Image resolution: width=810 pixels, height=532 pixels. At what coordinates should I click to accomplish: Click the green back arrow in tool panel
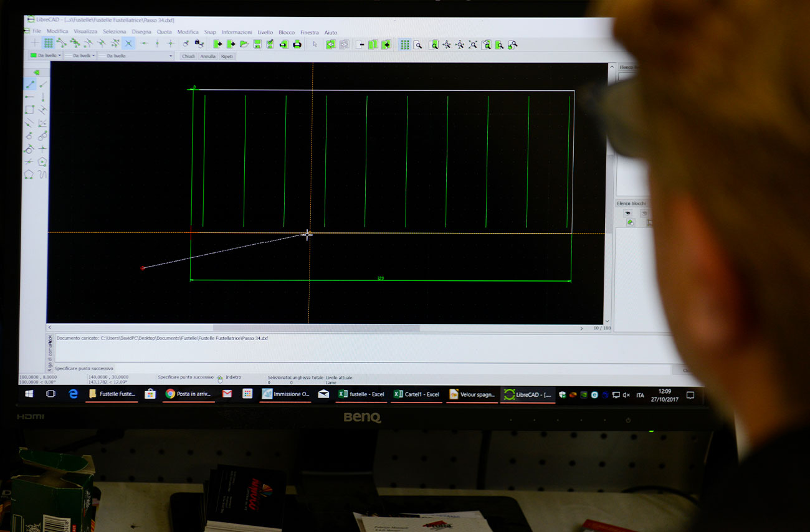[37, 72]
